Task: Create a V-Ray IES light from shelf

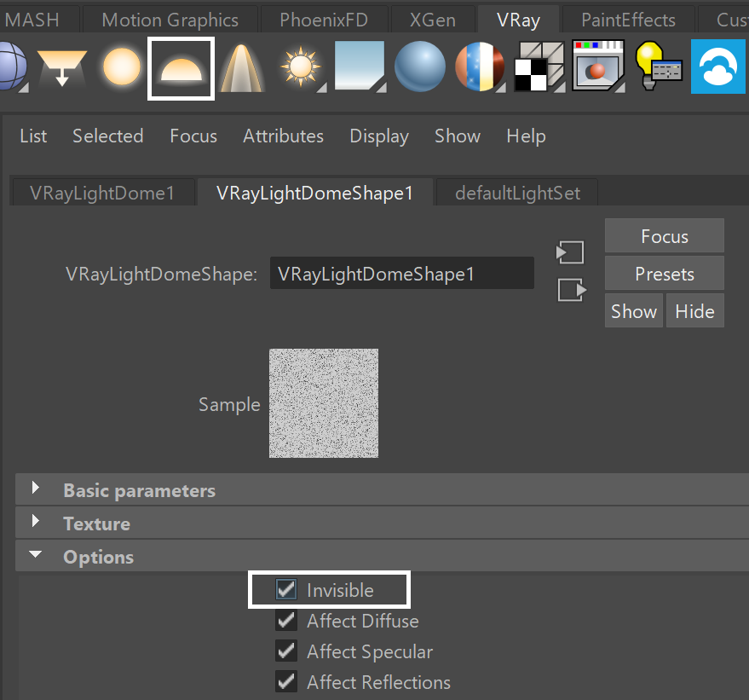Action: point(241,68)
